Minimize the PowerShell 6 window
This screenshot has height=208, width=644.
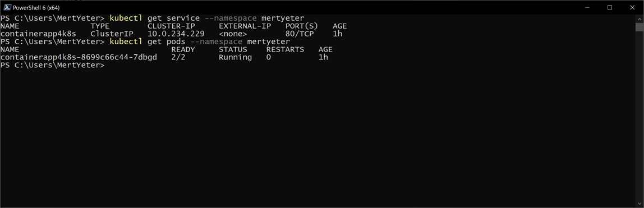(588, 7)
